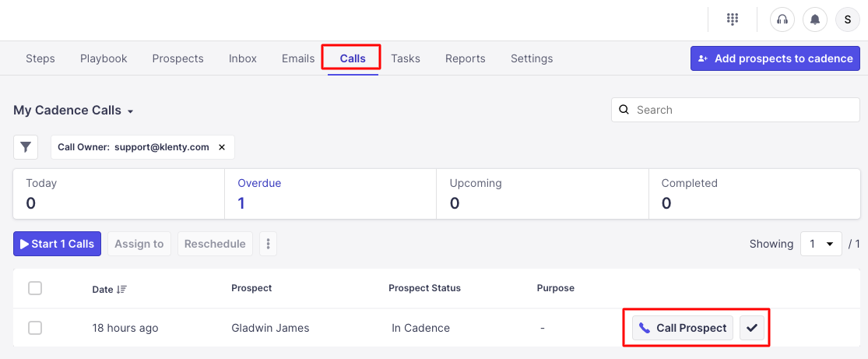Switch to the Prospects tab
This screenshot has height=359, width=868.
[x=177, y=58]
